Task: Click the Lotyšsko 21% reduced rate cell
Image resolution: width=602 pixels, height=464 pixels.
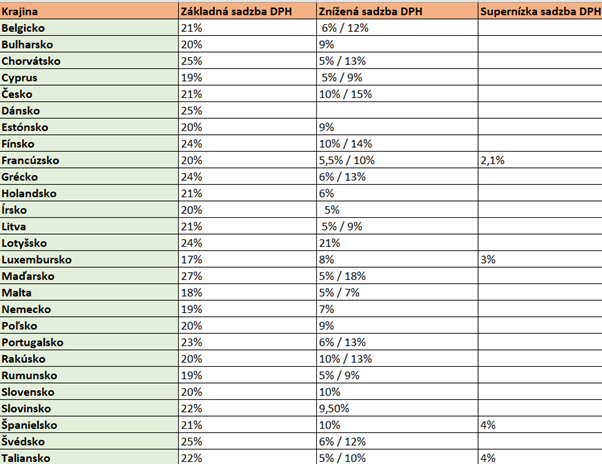Action: pyautogui.click(x=397, y=243)
